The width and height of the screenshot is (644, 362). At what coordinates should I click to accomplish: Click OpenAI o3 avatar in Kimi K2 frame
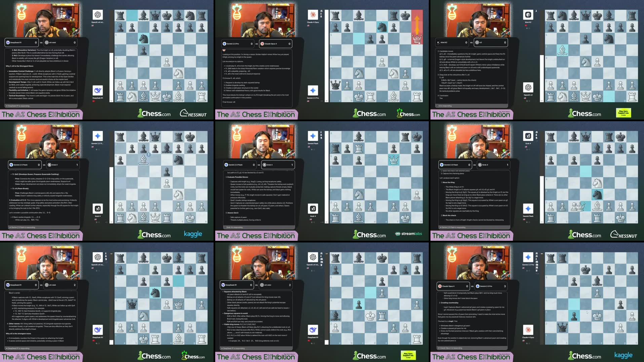528,88
